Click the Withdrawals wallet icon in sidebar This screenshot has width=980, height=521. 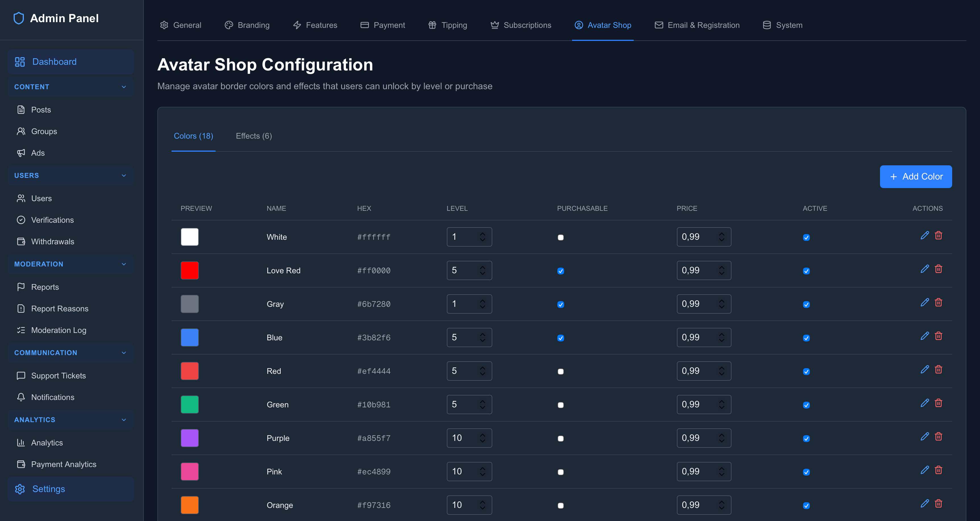point(21,242)
